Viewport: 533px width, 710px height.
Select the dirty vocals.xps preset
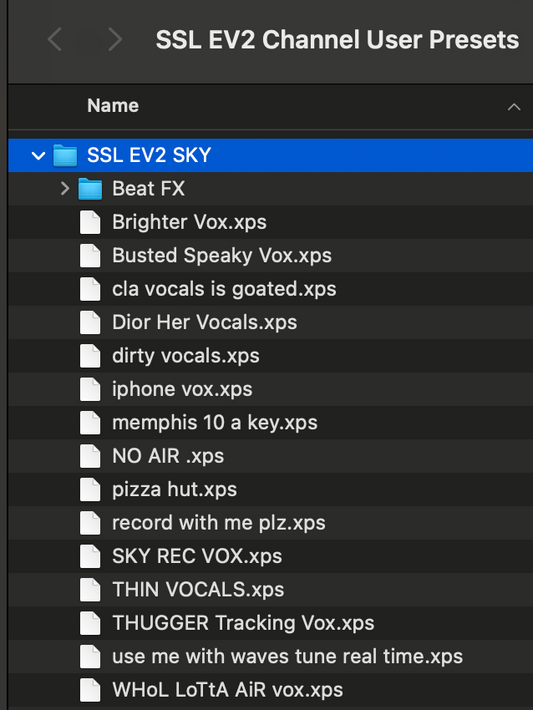[270, 356]
